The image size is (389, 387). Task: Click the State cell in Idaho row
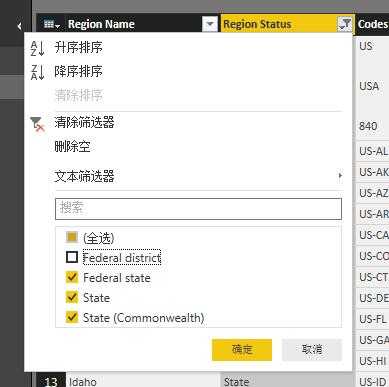pyautogui.click(x=287, y=381)
